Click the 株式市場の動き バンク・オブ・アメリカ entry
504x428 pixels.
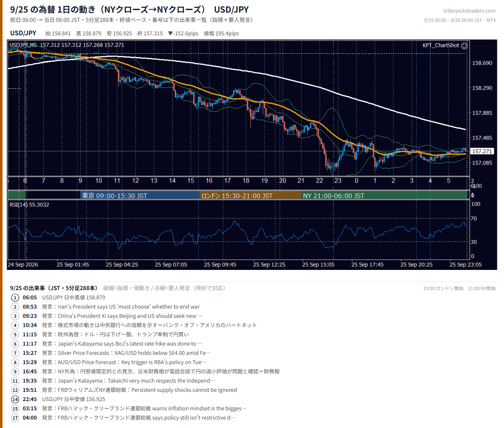(150, 325)
